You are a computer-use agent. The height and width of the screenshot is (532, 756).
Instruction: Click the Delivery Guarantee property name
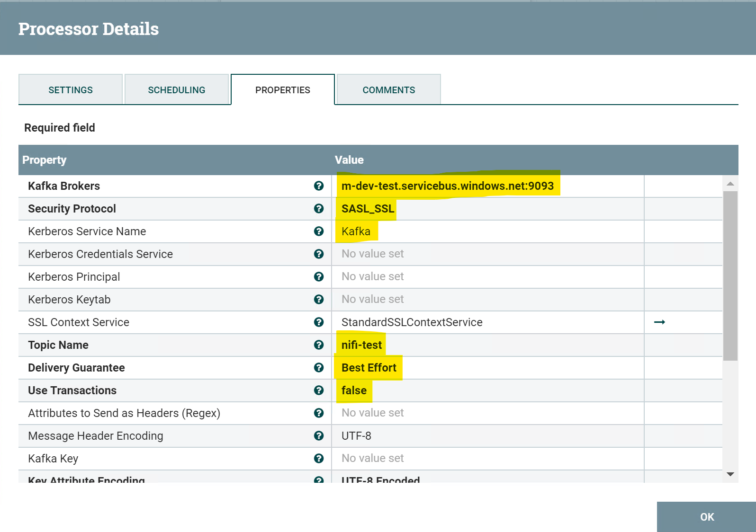[76, 368]
